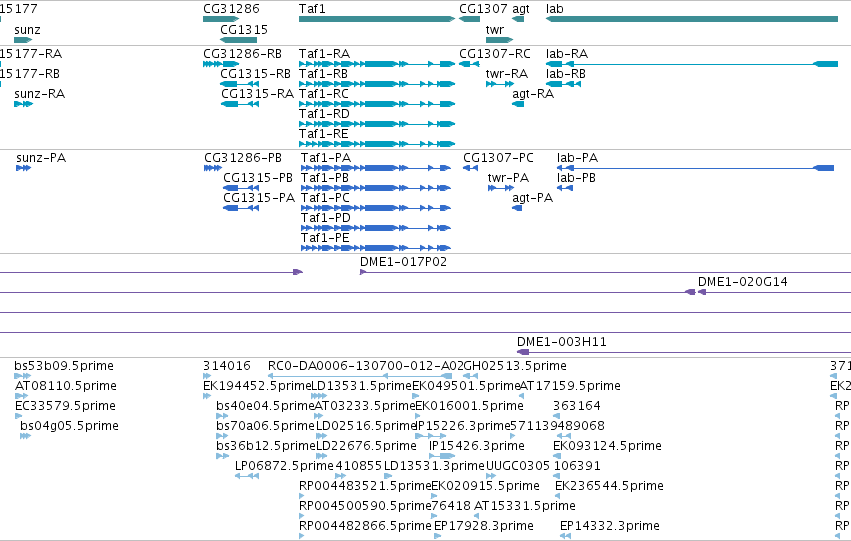The width and height of the screenshot is (851, 541).
Task: Select the 410855 EST glyph
Action: coord(341,476)
